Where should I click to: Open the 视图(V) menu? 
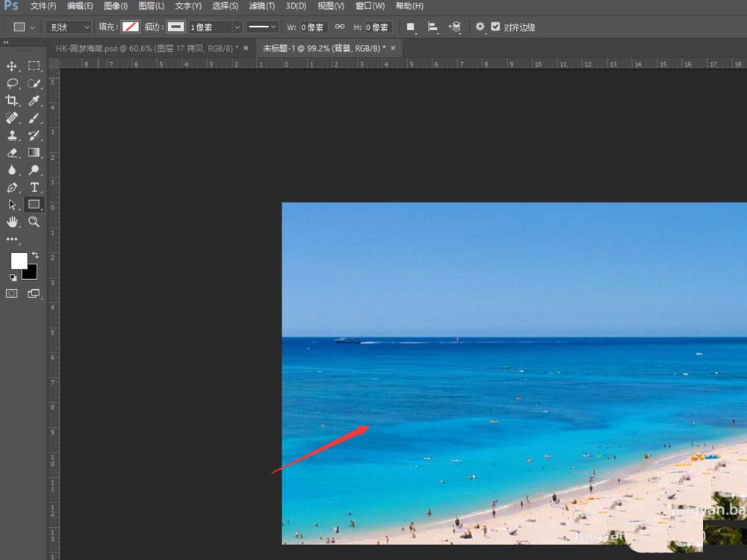331,6
